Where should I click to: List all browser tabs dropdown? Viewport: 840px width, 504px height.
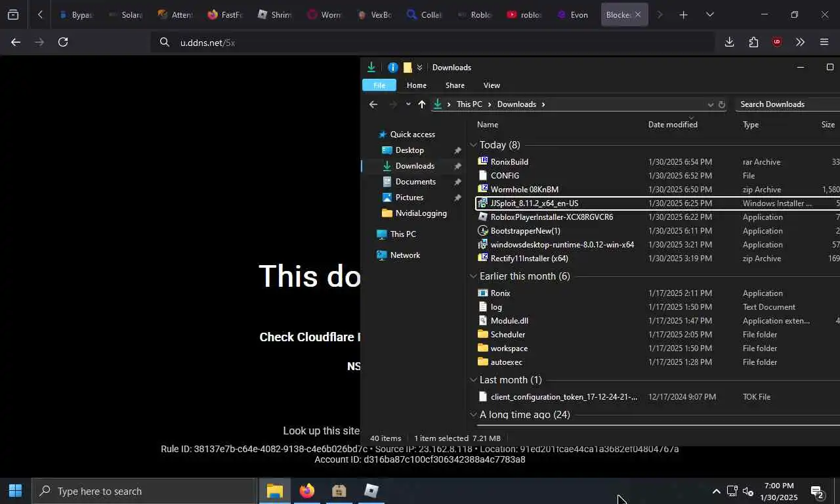[709, 14]
